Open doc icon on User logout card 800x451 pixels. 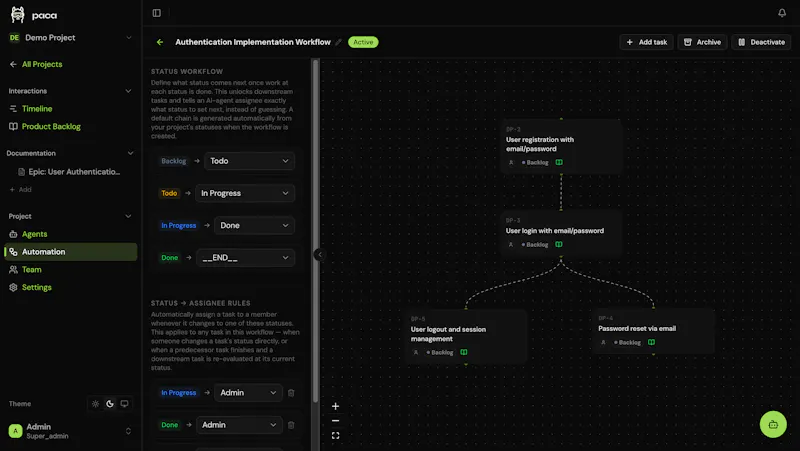click(464, 352)
